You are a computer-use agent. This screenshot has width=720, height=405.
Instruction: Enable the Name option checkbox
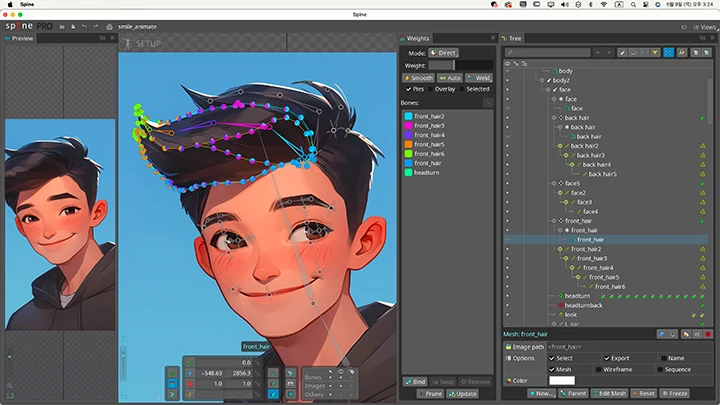tap(664, 358)
